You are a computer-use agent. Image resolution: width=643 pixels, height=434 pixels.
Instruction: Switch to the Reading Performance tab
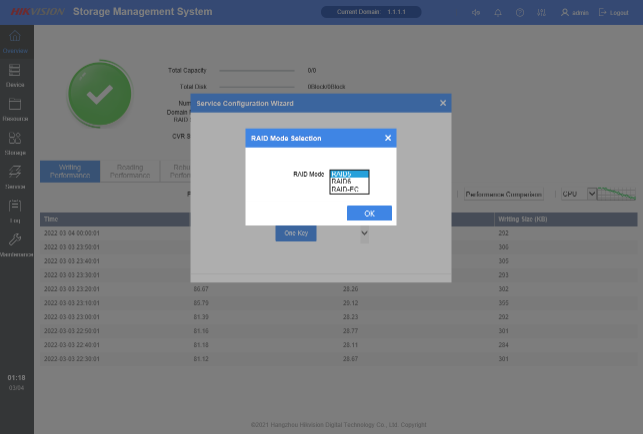129,172
